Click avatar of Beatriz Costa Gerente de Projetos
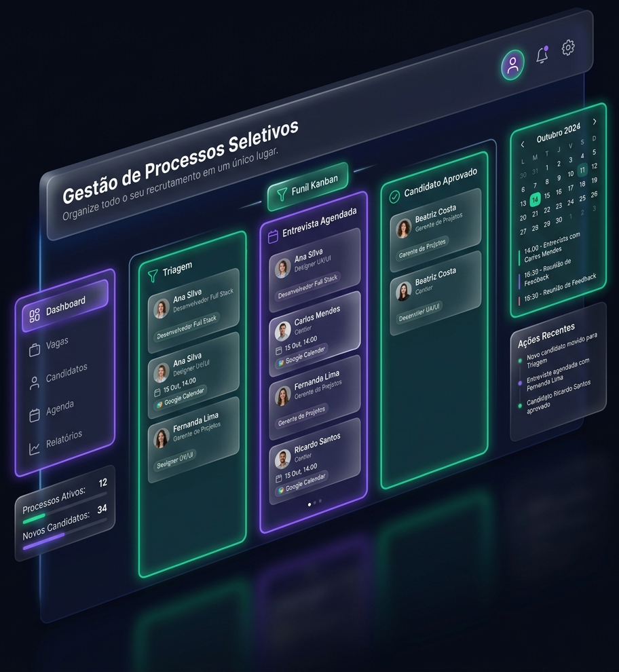 coord(403,229)
